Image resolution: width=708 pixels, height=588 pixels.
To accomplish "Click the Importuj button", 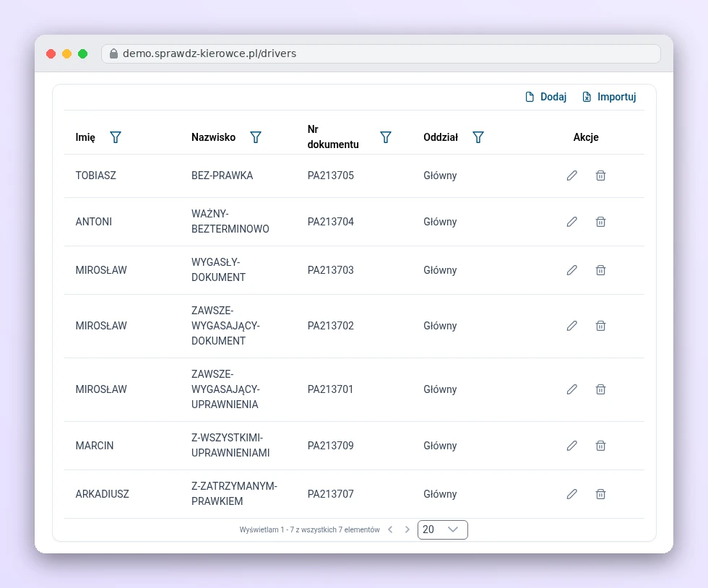I will point(609,97).
